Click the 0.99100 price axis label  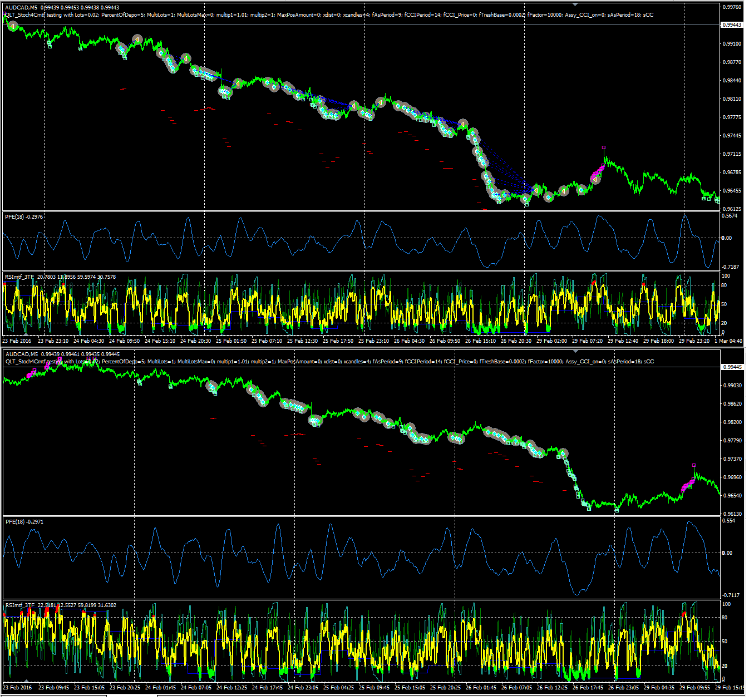pyautogui.click(x=732, y=43)
